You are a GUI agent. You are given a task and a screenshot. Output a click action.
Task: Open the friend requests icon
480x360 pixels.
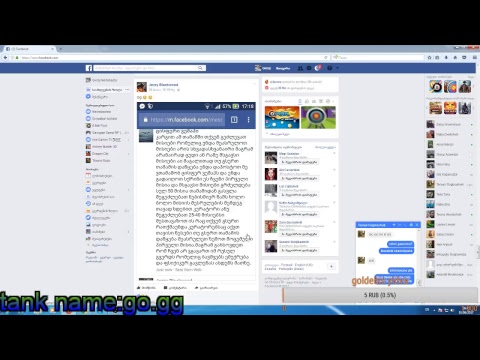point(300,68)
